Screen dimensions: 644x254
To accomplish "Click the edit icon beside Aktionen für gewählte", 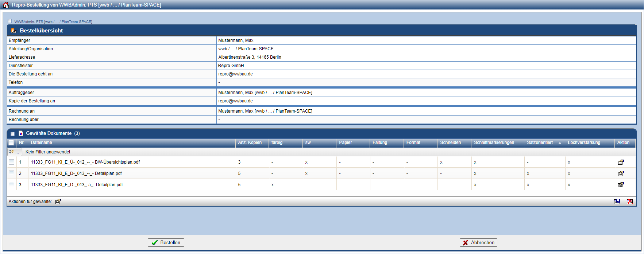I will tap(58, 202).
